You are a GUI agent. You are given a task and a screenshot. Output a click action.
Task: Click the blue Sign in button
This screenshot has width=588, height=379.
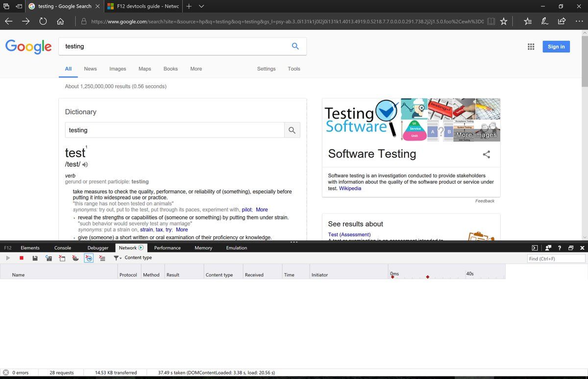(x=556, y=47)
